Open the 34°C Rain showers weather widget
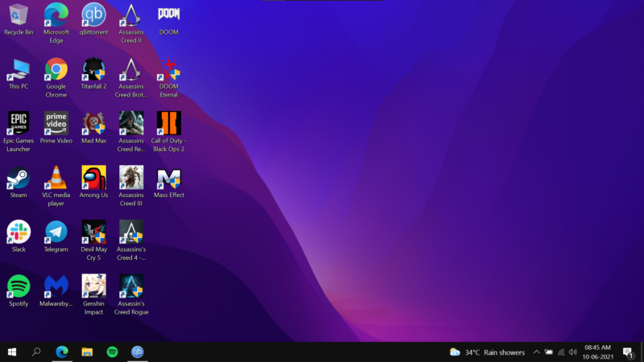Viewport: 644px width, 362px height. click(487, 352)
